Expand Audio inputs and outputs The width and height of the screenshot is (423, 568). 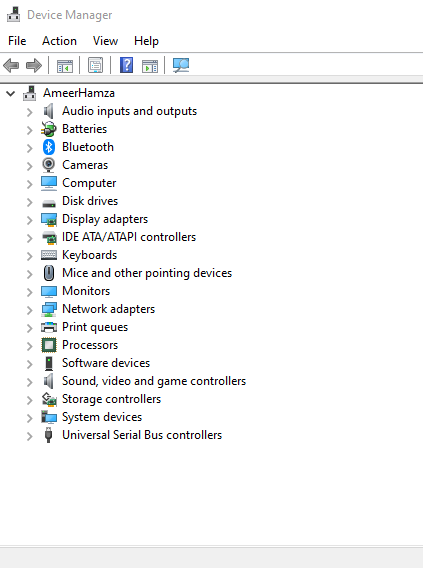click(x=30, y=112)
